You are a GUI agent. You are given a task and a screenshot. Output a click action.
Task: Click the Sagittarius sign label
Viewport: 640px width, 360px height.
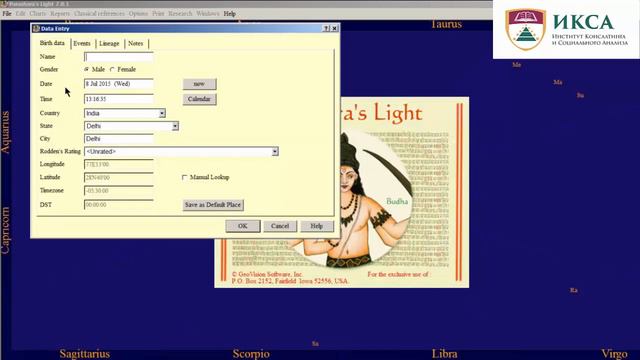84,353
